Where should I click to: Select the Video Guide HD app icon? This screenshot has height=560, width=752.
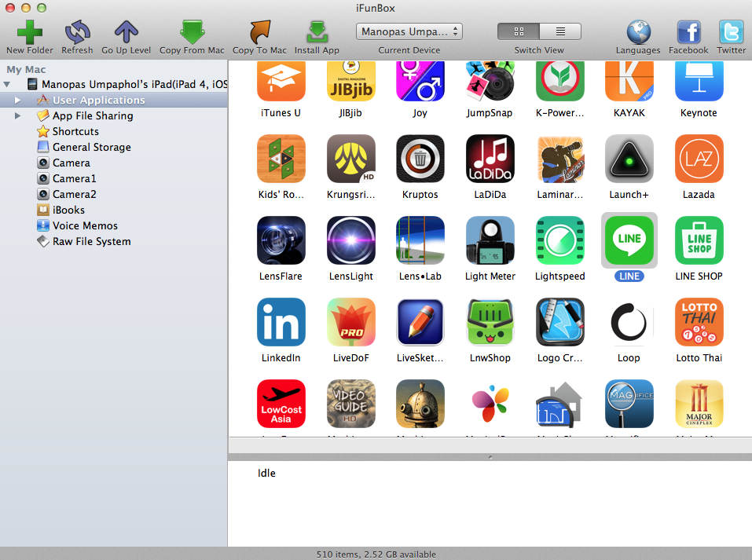(x=350, y=404)
